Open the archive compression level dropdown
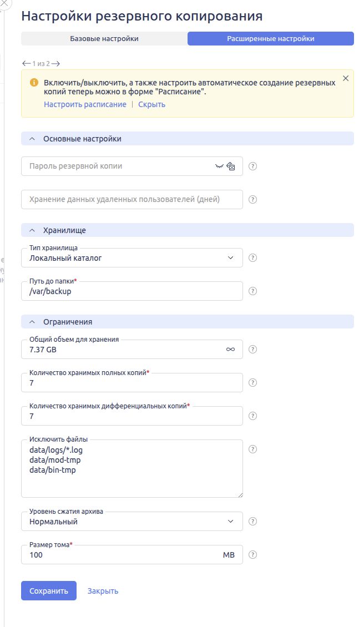 coord(132,522)
